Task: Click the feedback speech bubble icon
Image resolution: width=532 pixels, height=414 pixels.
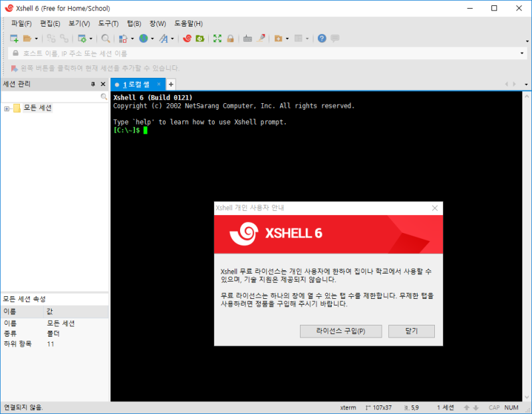Action: click(x=335, y=39)
